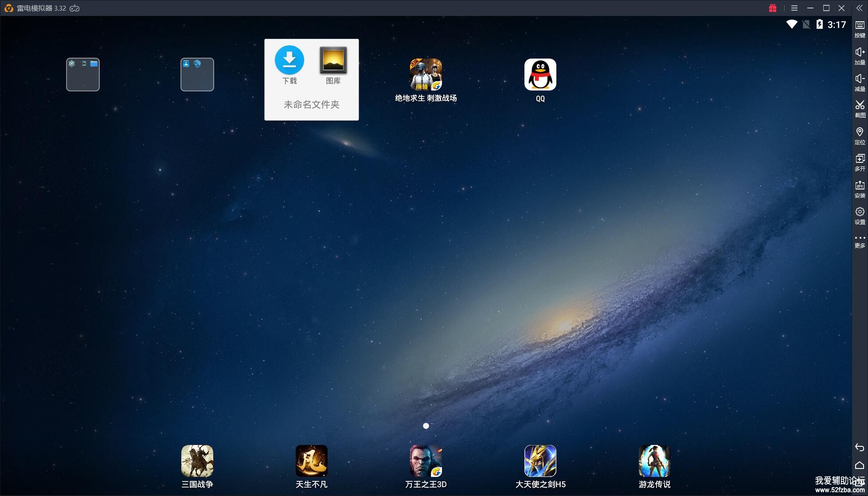This screenshot has height=496, width=868.
Task: Launch 天生不凡 game
Action: point(311,461)
